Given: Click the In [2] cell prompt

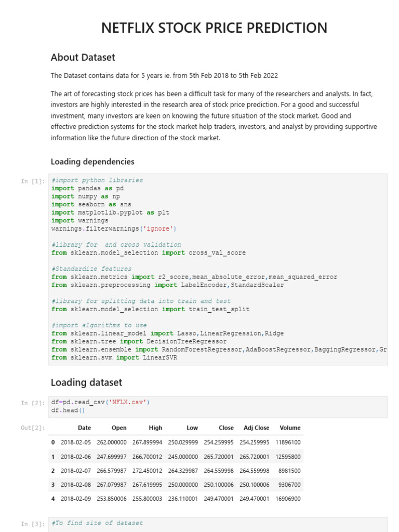Looking at the screenshot, I should (x=33, y=403).
